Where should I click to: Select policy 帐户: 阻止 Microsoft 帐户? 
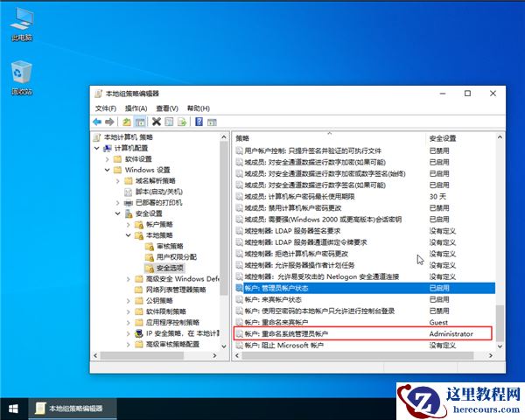(x=364, y=345)
